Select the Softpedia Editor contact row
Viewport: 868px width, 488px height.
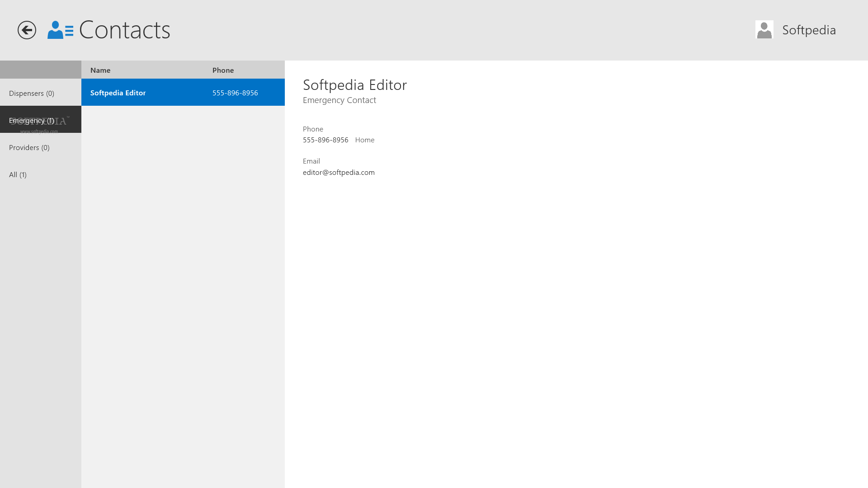click(183, 92)
